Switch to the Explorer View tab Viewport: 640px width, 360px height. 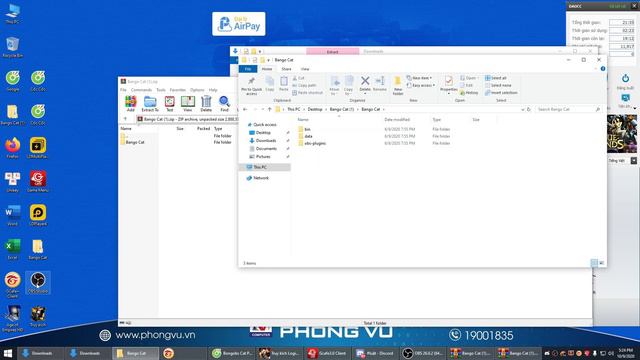(x=305, y=69)
